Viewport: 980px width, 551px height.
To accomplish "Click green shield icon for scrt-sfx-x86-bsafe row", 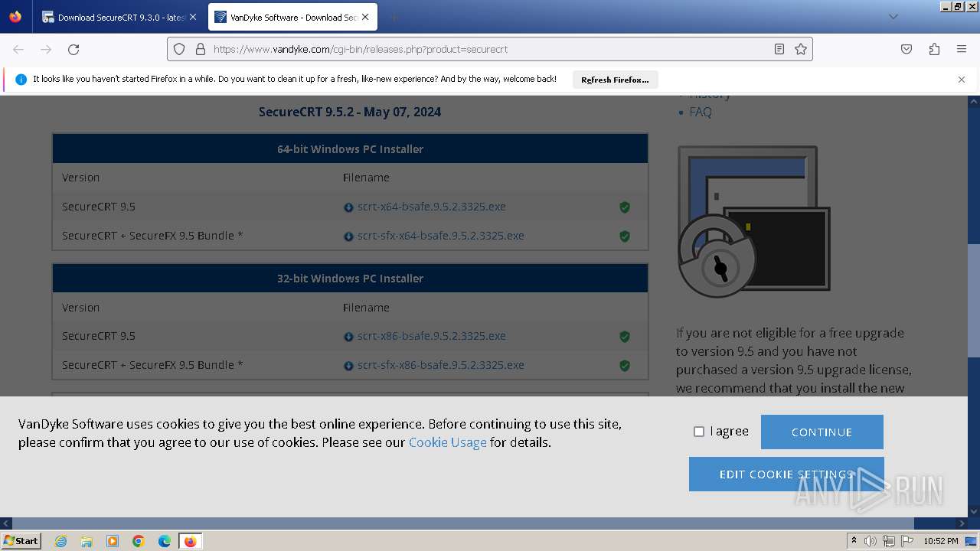I will [x=625, y=366].
